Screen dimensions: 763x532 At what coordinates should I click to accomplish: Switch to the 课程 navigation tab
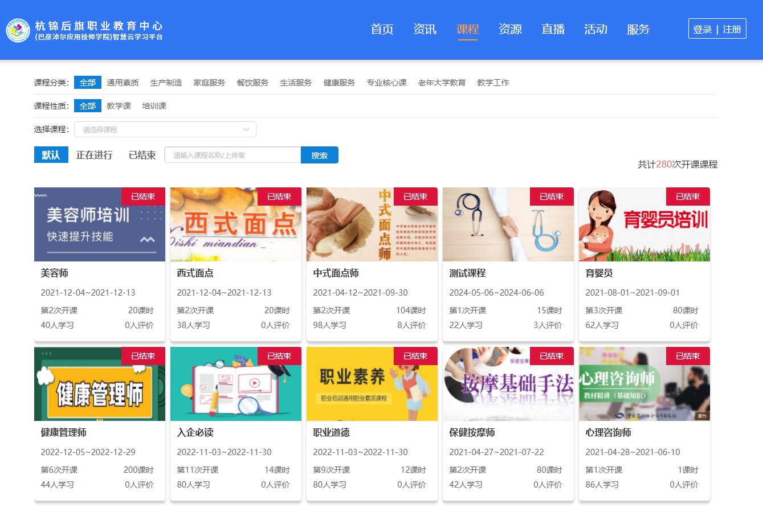pos(467,30)
